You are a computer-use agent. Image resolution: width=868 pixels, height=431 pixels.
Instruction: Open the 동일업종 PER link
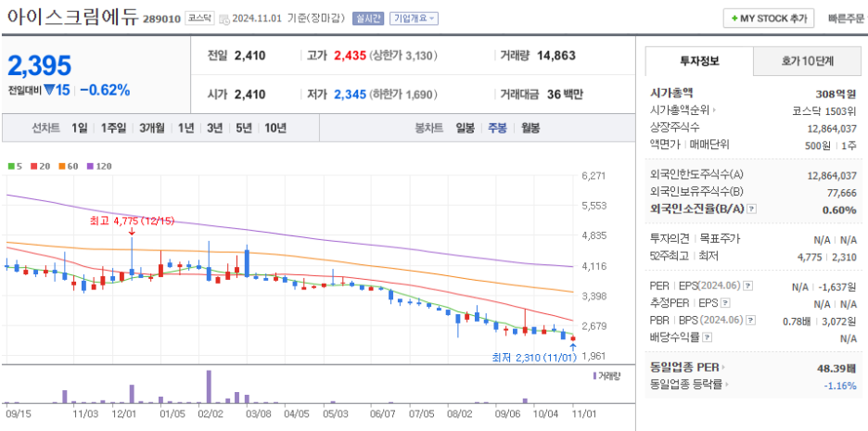688,367
